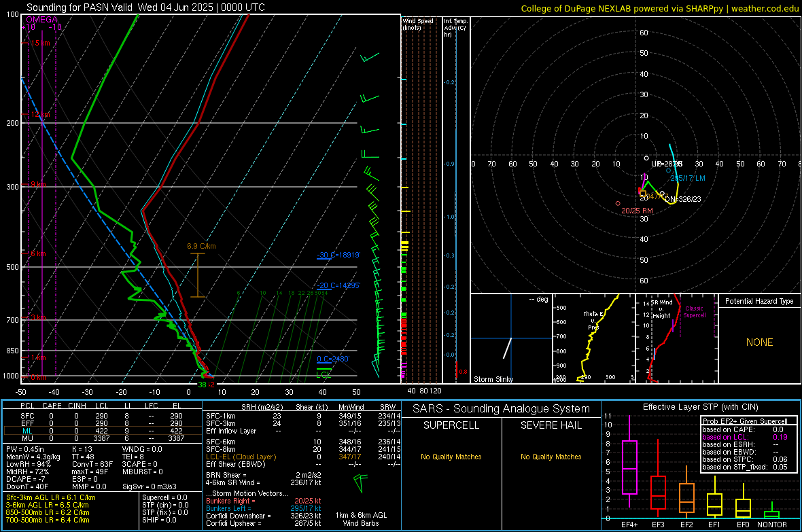
Task: Click '700-500mb LR = 6.4 C/km'
Action: click(x=48, y=520)
